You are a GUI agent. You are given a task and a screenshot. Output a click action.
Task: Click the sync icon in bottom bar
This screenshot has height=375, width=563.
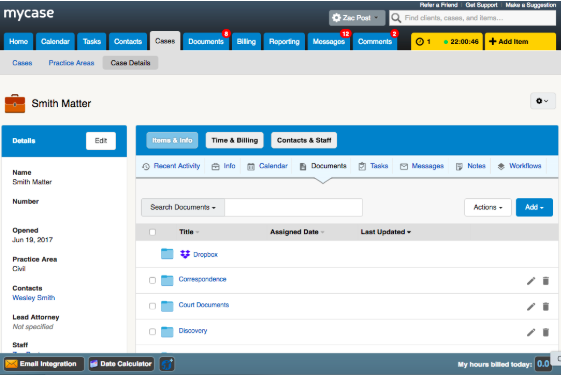pyautogui.click(x=167, y=364)
